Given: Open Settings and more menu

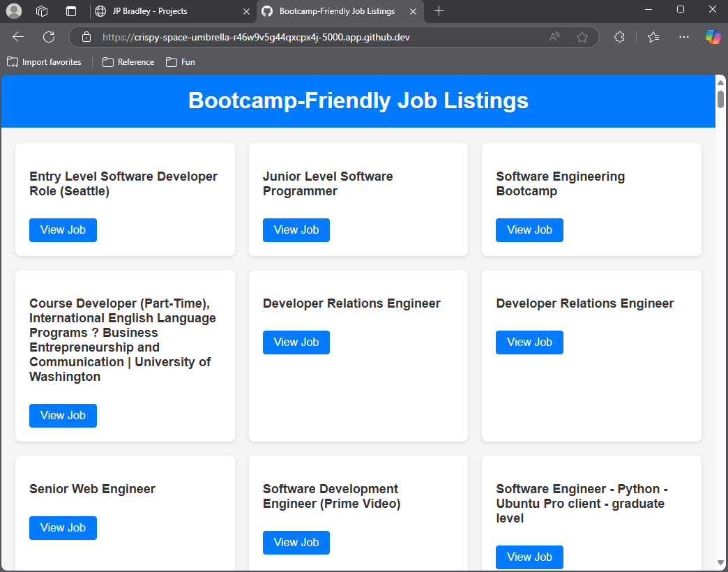Looking at the screenshot, I should [x=684, y=37].
